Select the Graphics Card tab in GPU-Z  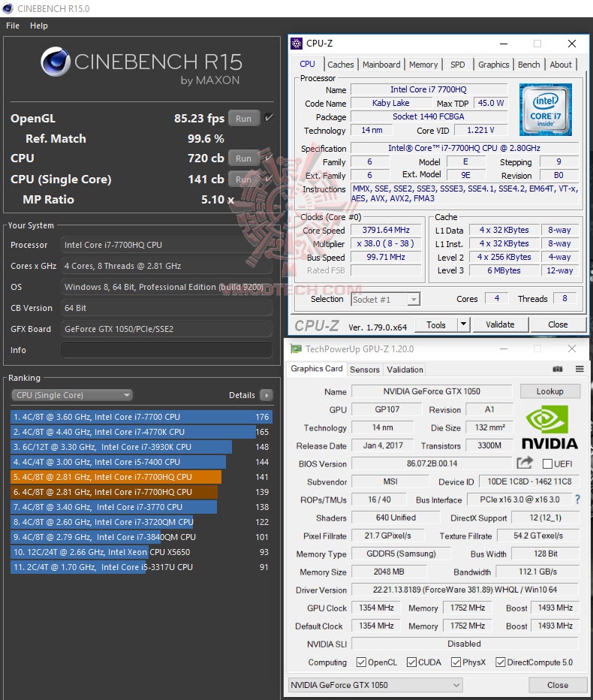[x=317, y=368]
